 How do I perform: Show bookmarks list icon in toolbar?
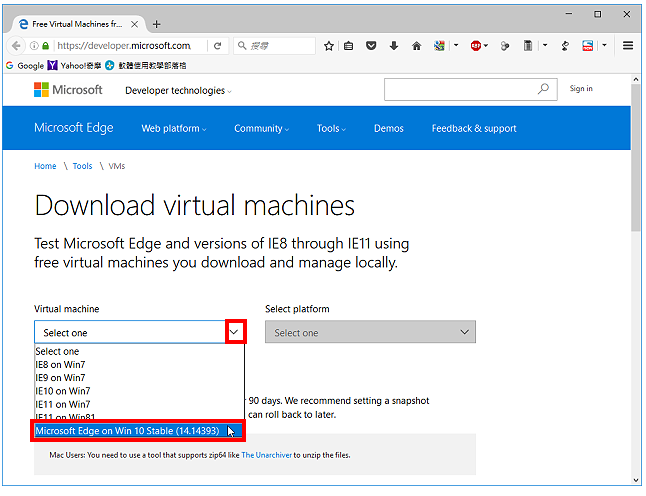coord(349,46)
